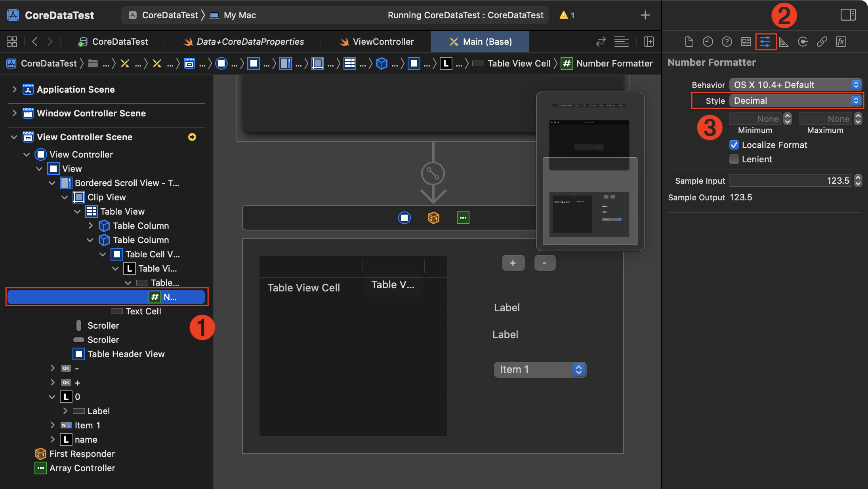Open the Size inspector ruler icon
Screen dimensions: 868x489
783,42
